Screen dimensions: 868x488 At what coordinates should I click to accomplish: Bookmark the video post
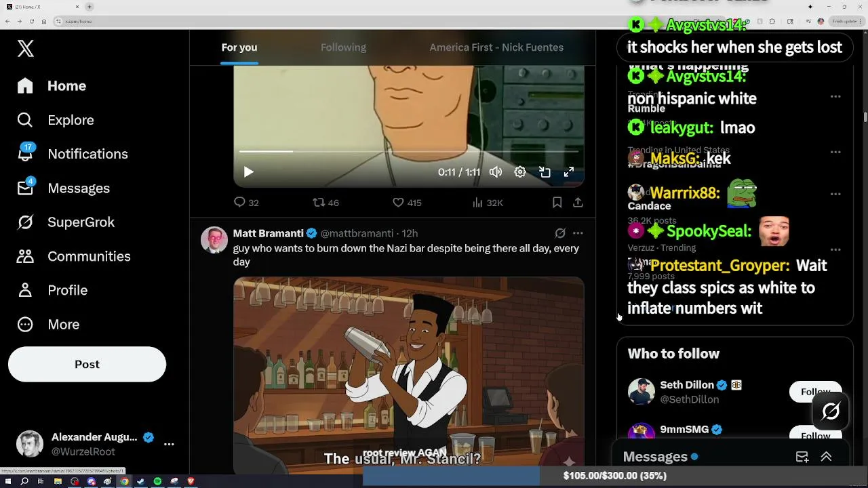[x=557, y=202]
